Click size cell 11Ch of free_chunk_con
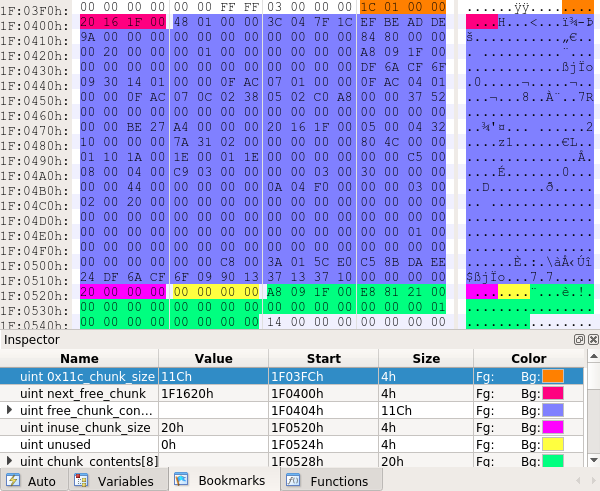Viewport: 600px width, 491px height. (396, 410)
